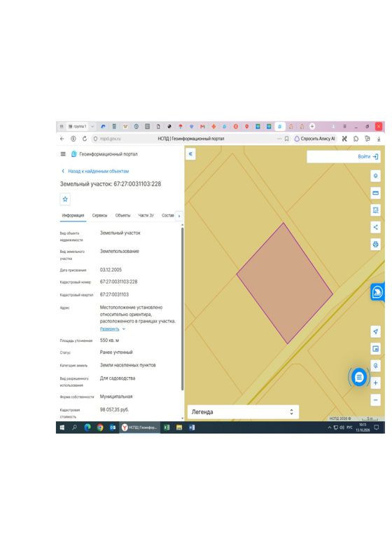Click the highlighted land parcel polygon on the map
Viewport: 392px width, 555px height.
click(284, 283)
